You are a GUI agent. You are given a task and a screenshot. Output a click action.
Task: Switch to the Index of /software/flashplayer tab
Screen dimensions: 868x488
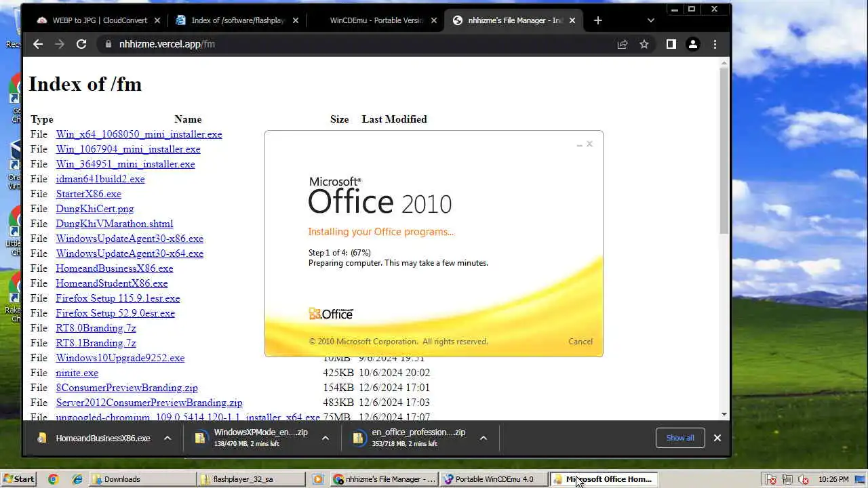click(x=237, y=20)
